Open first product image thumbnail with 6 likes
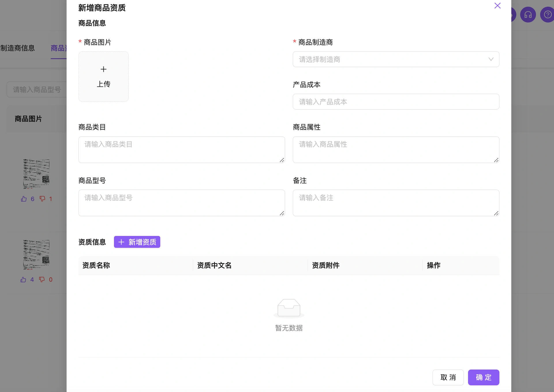The width and height of the screenshot is (554, 392). click(36, 174)
